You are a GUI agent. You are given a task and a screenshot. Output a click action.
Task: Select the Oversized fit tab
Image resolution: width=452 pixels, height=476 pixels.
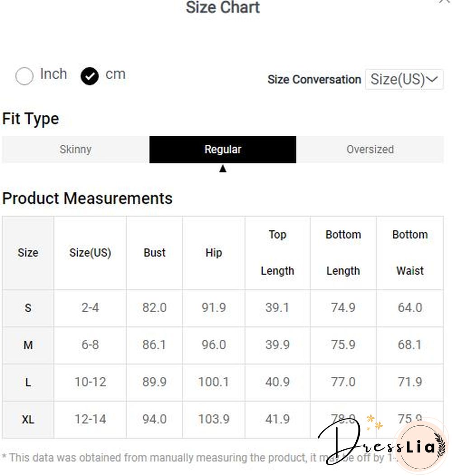[x=370, y=149]
